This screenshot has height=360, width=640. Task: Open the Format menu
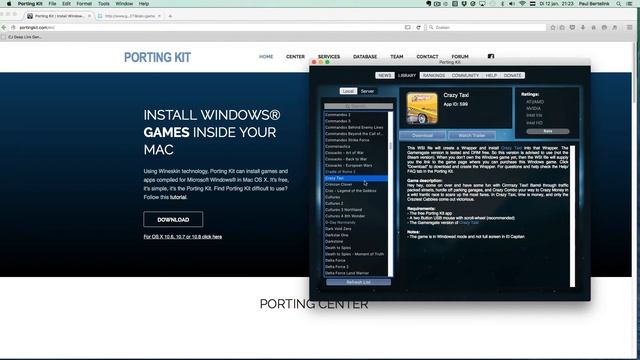[84, 4]
